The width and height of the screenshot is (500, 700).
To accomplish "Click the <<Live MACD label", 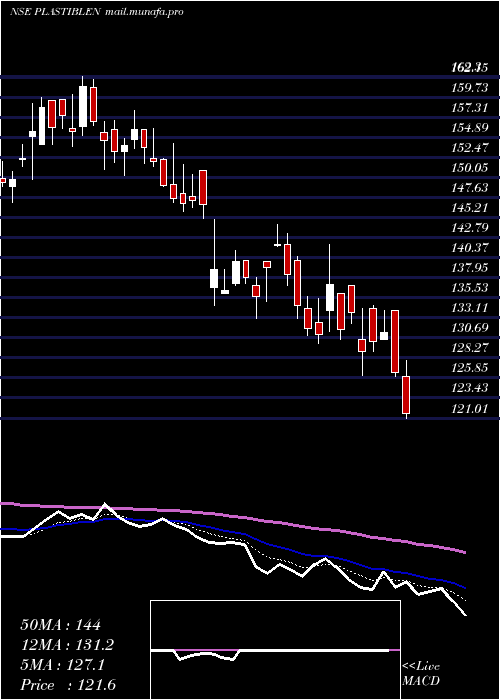I will pyautogui.click(x=421, y=673).
